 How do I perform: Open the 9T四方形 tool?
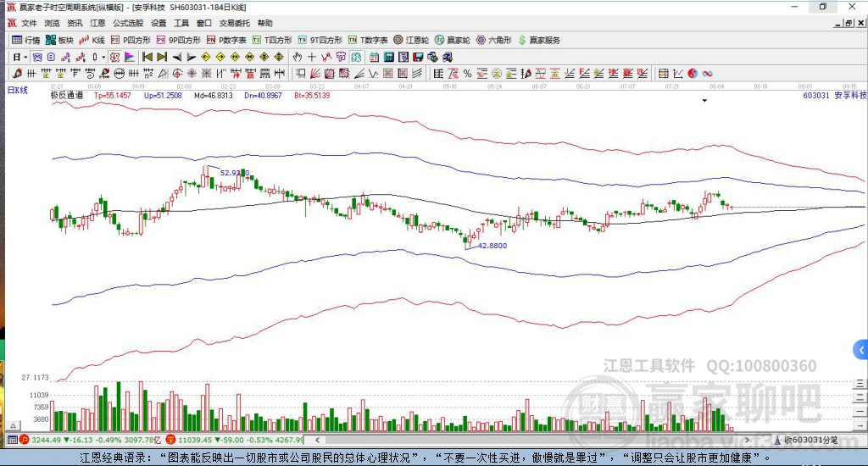coord(320,40)
